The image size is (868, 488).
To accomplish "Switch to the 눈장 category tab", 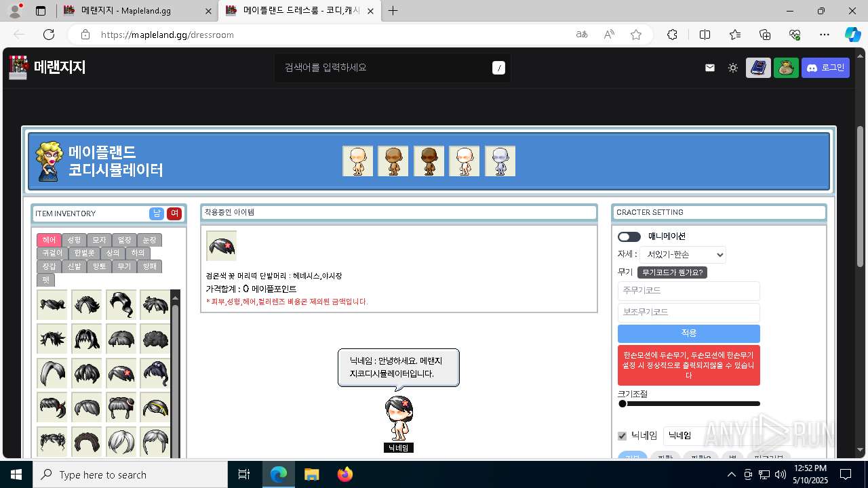I will (x=149, y=240).
